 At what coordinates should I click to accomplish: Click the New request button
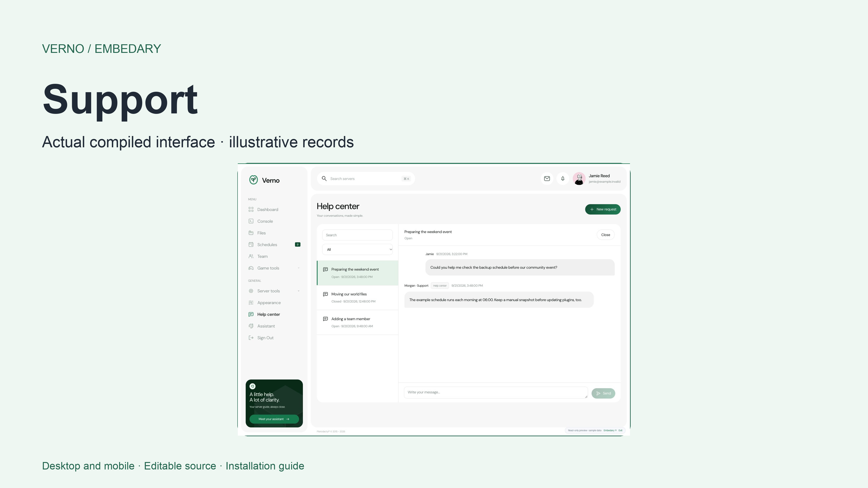(603, 209)
